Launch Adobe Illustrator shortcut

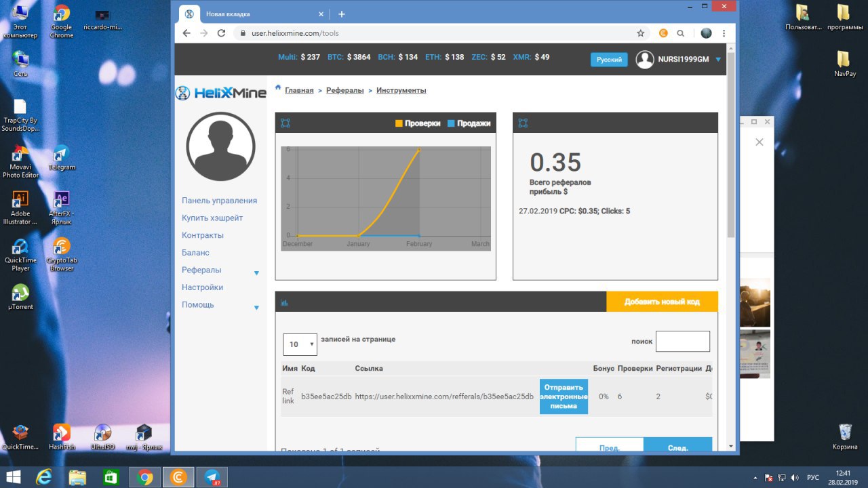pyautogui.click(x=20, y=207)
